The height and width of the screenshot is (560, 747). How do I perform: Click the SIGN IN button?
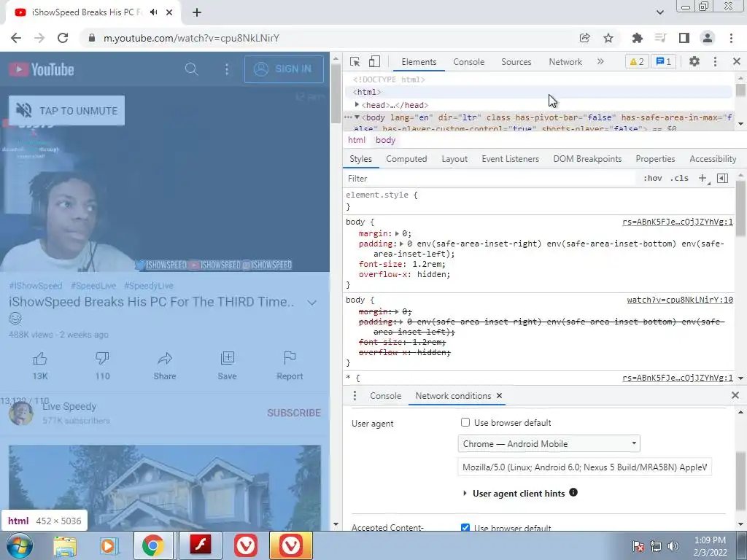284,69
